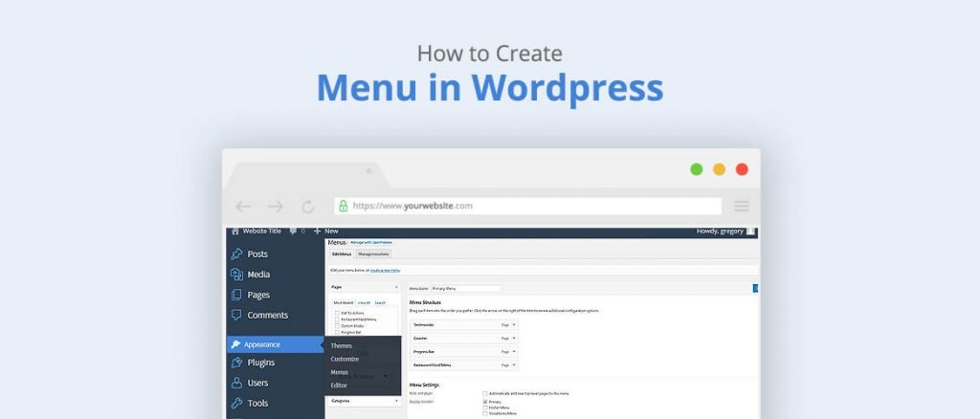The width and height of the screenshot is (980, 419).
Task: Enable automatically add new top-level pages
Action: tap(485, 393)
